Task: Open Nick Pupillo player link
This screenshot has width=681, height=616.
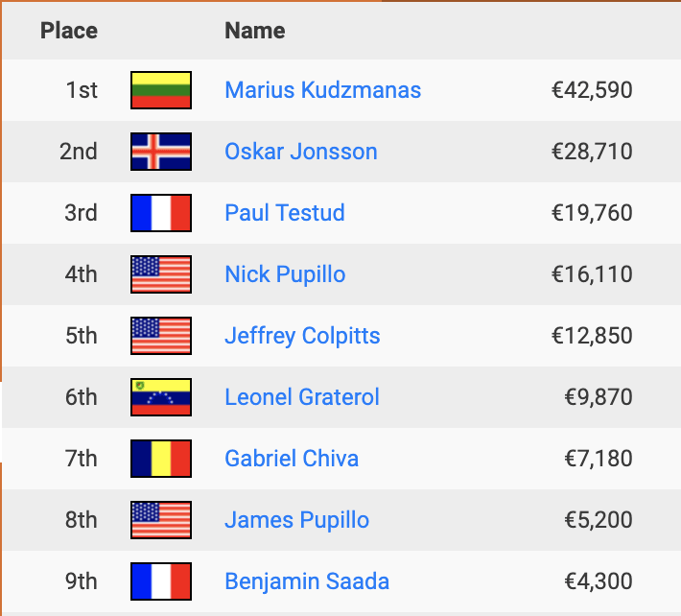Action: point(285,274)
